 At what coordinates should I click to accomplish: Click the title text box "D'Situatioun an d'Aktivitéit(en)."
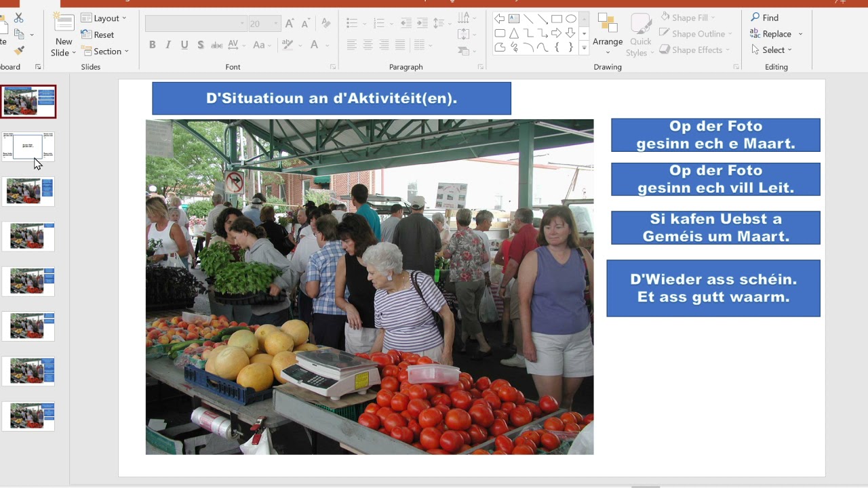[332, 98]
